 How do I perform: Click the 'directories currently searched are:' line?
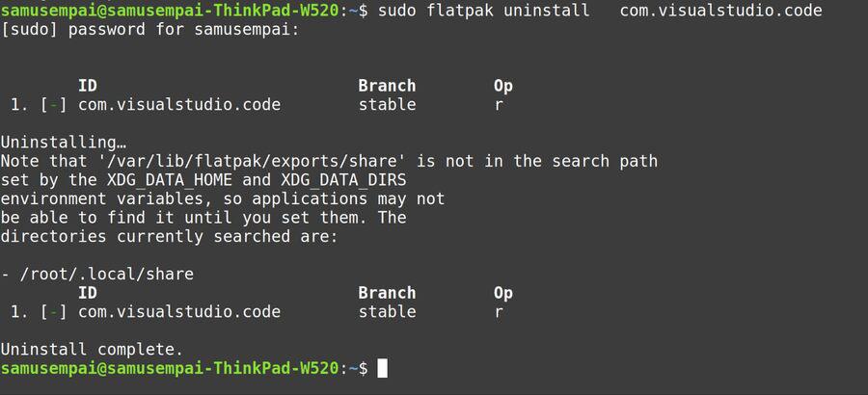click(x=169, y=236)
